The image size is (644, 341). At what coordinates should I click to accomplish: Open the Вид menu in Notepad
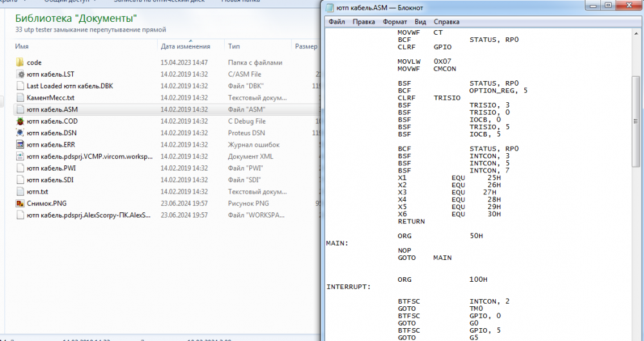tap(421, 22)
